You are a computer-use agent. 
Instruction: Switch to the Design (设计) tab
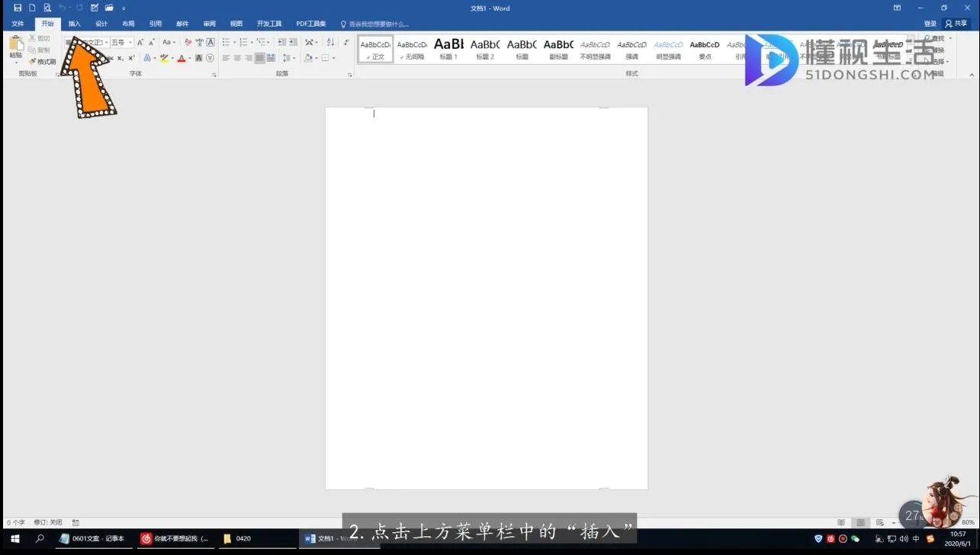(101, 24)
